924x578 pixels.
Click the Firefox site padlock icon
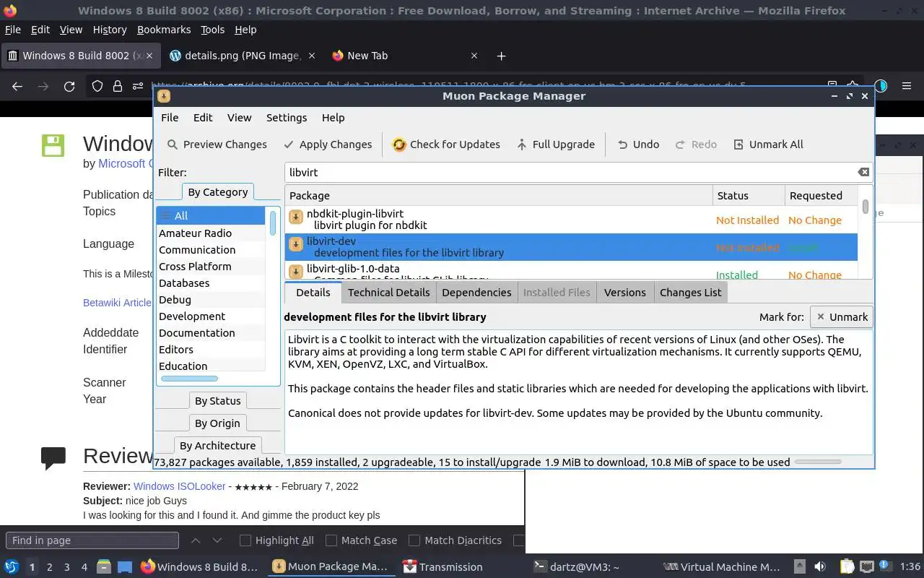[117, 87]
